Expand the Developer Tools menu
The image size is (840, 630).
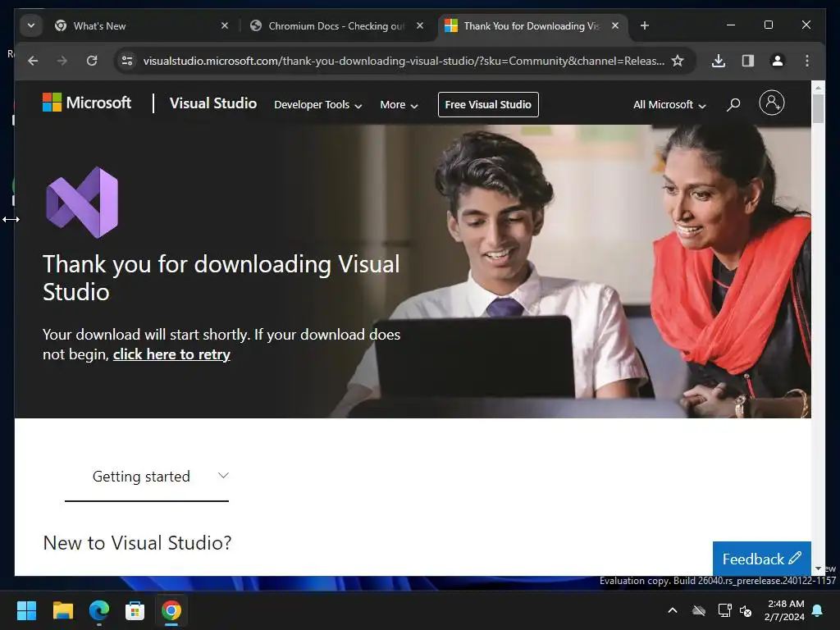coord(317,105)
